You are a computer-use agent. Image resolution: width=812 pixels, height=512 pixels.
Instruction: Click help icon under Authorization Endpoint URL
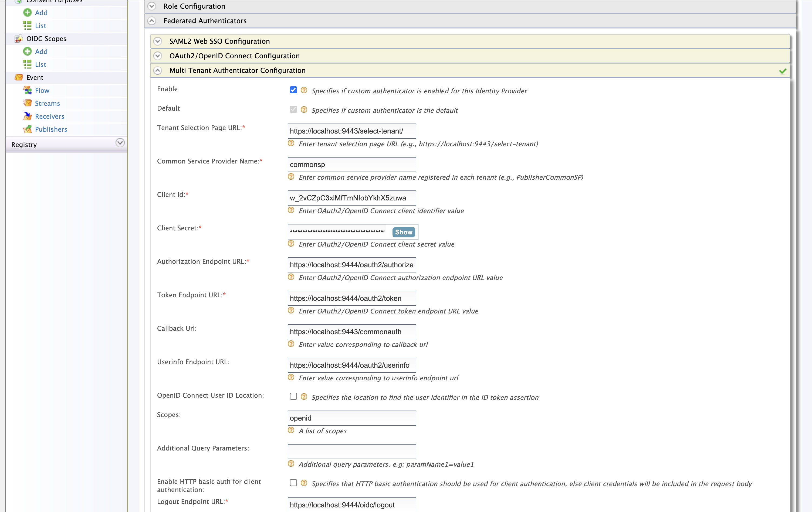click(x=291, y=277)
